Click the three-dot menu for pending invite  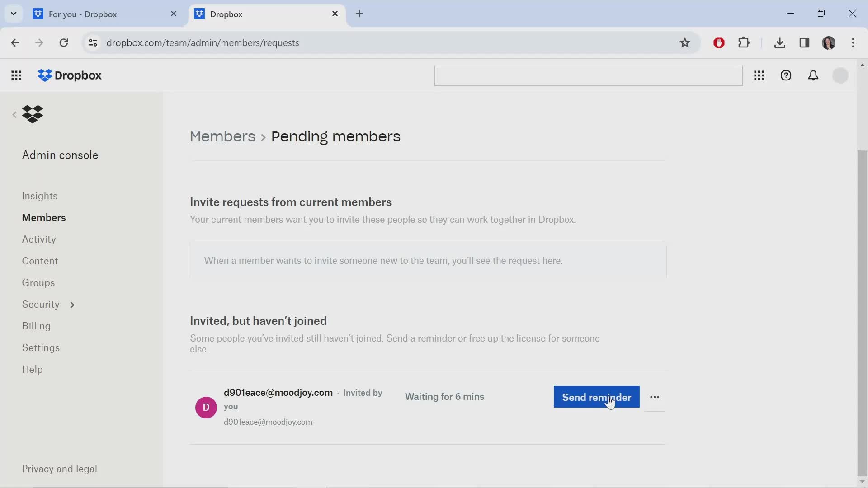[x=655, y=397]
